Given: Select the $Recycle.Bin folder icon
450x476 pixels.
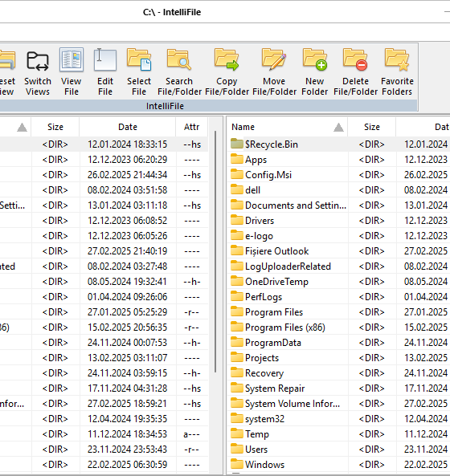Looking at the screenshot, I should click(x=237, y=144).
